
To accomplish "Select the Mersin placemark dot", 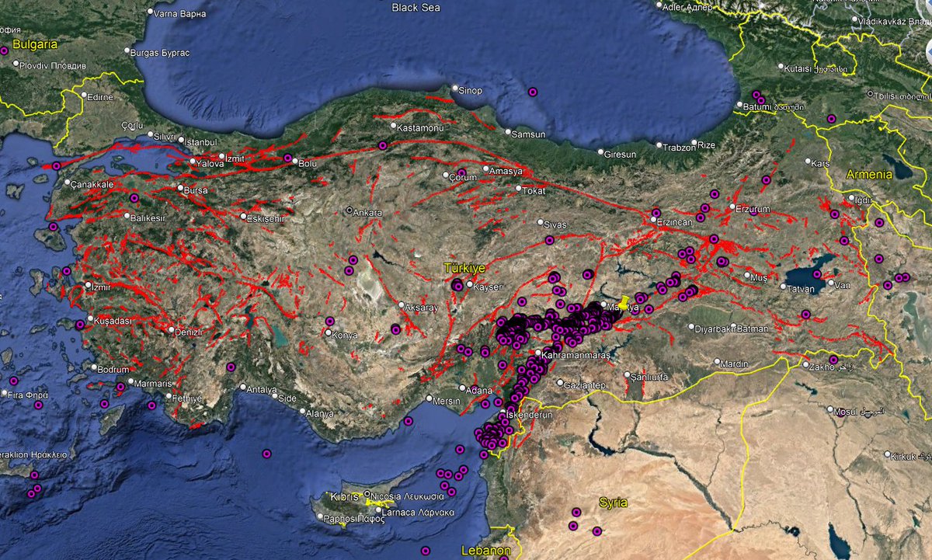I will tap(428, 400).
